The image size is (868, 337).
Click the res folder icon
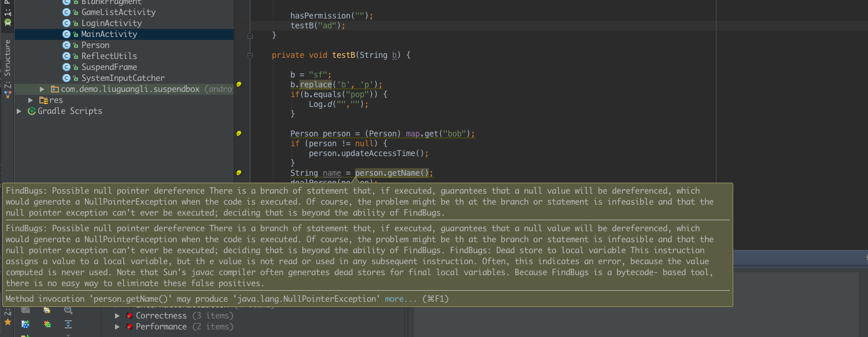43,100
